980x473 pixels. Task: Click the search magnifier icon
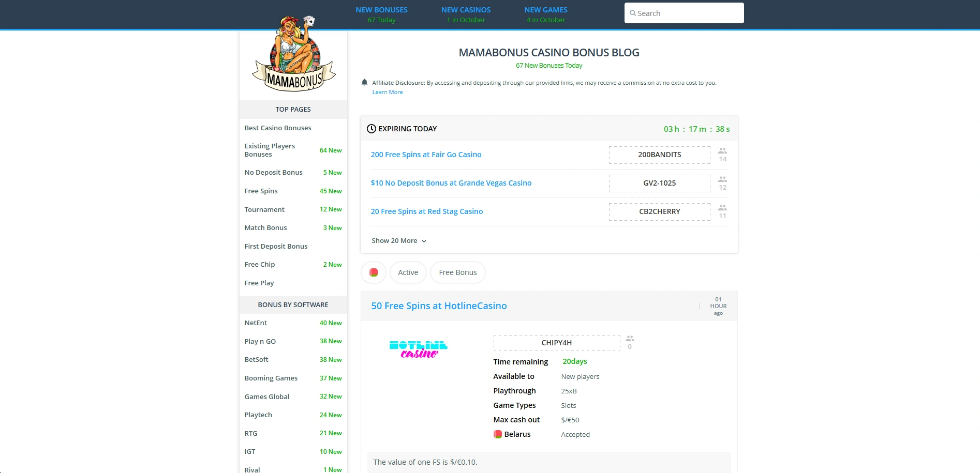coord(632,13)
